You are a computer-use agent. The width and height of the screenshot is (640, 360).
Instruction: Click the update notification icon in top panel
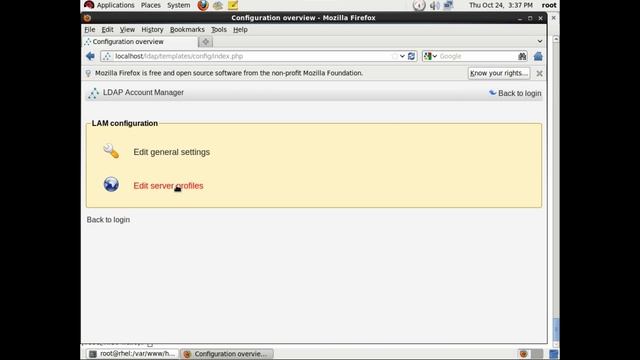tap(419, 5)
